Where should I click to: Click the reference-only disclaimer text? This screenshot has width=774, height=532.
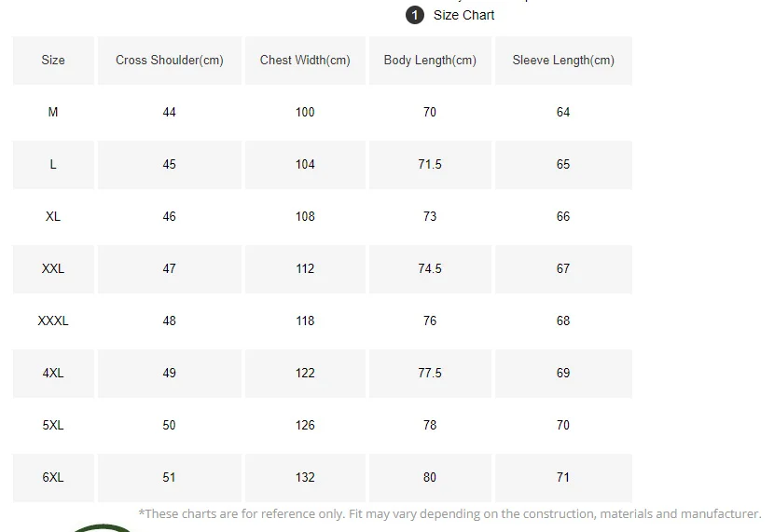(449, 513)
